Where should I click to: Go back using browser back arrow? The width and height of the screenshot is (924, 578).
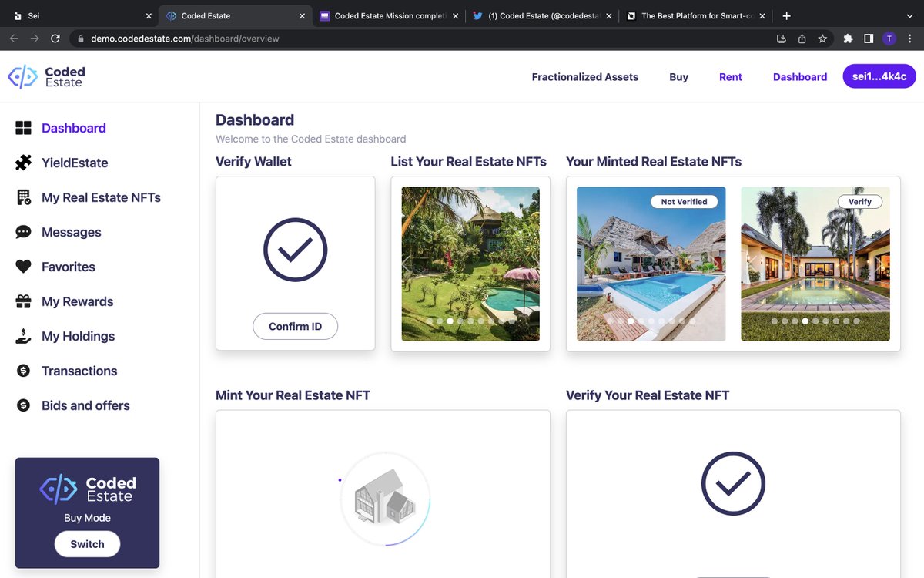coord(14,39)
